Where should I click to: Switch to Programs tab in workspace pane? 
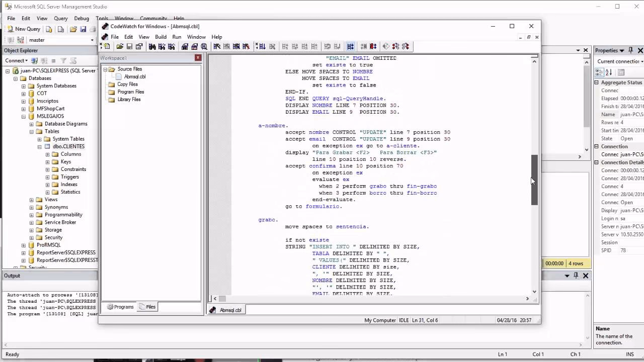click(120, 307)
